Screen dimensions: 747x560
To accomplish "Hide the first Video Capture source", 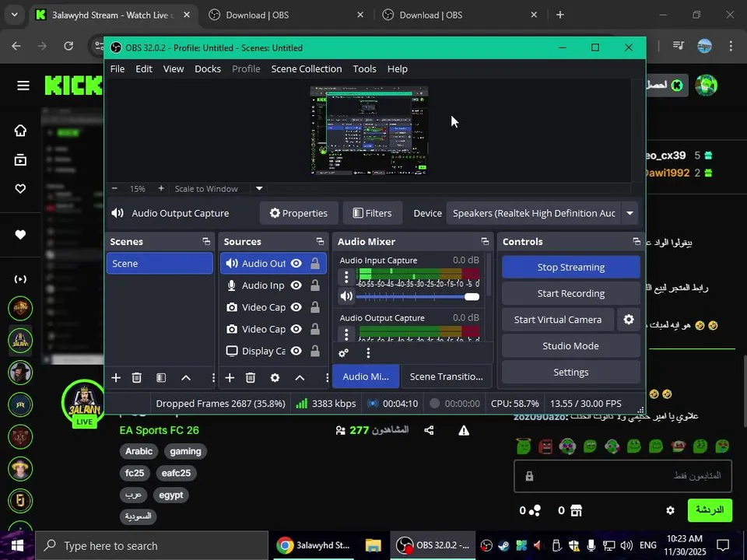I will 296,307.
